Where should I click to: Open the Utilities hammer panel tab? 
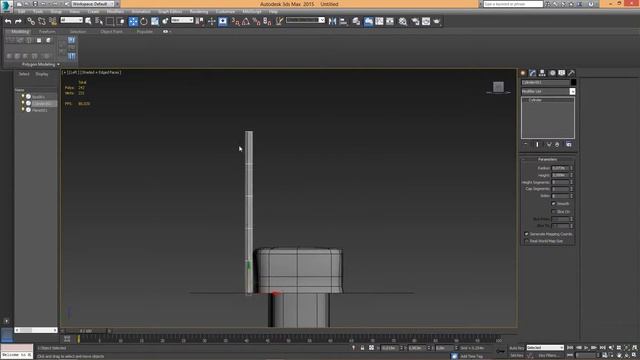(571, 73)
